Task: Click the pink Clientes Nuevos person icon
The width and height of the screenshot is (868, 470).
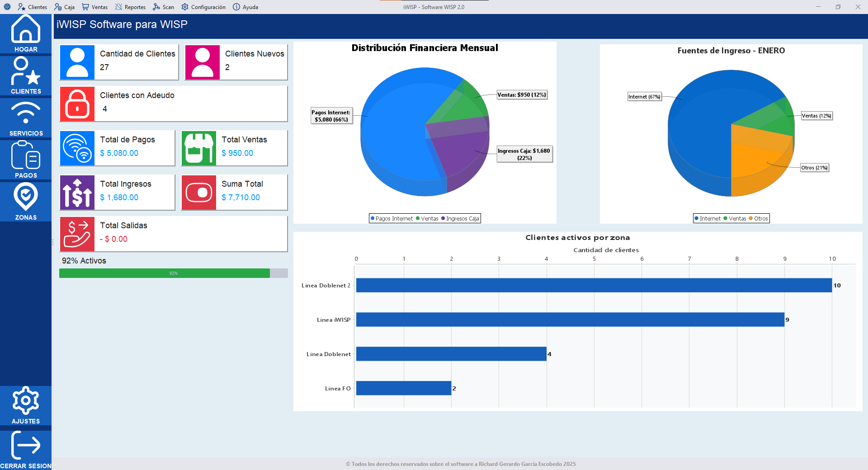Action: 203,62
